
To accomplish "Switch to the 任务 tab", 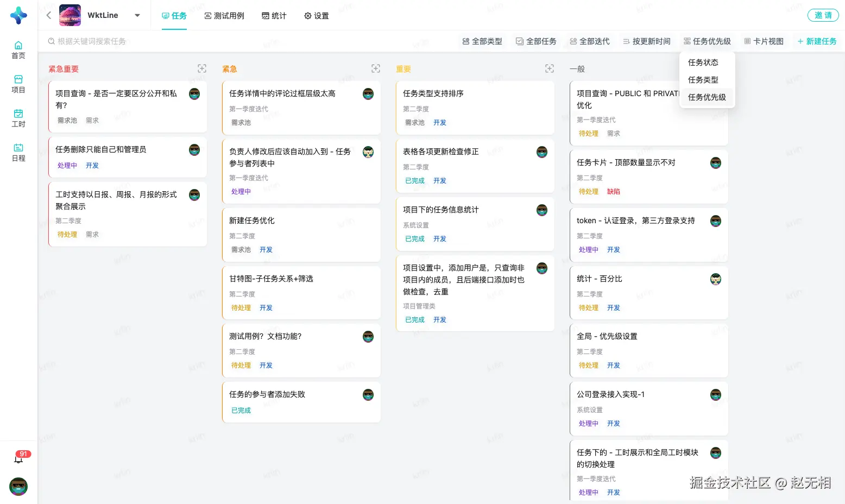I will tap(174, 16).
